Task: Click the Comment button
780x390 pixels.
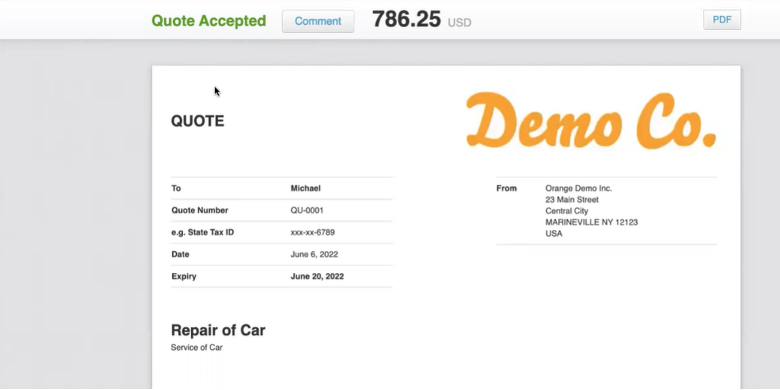Action: [318, 21]
